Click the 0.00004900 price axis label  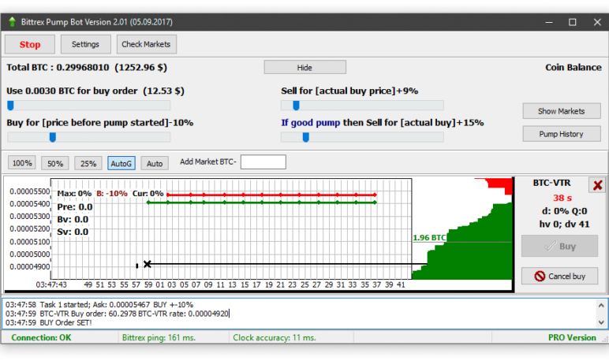30,266
